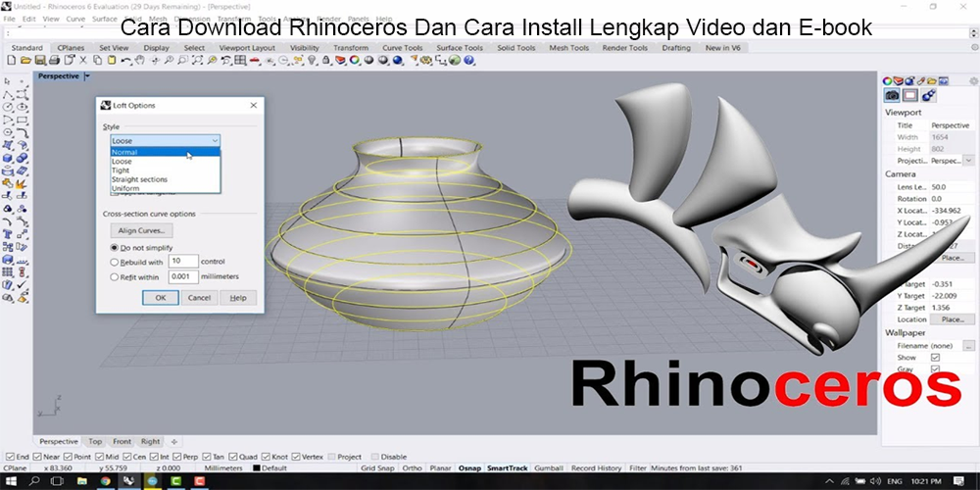Click the blue question mark Help icon
This screenshot has height=490, width=980.
tap(468, 60)
